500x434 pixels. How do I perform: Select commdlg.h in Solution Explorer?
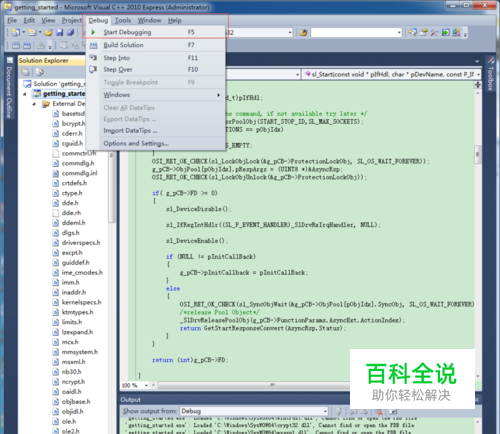[x=73, y=163]
